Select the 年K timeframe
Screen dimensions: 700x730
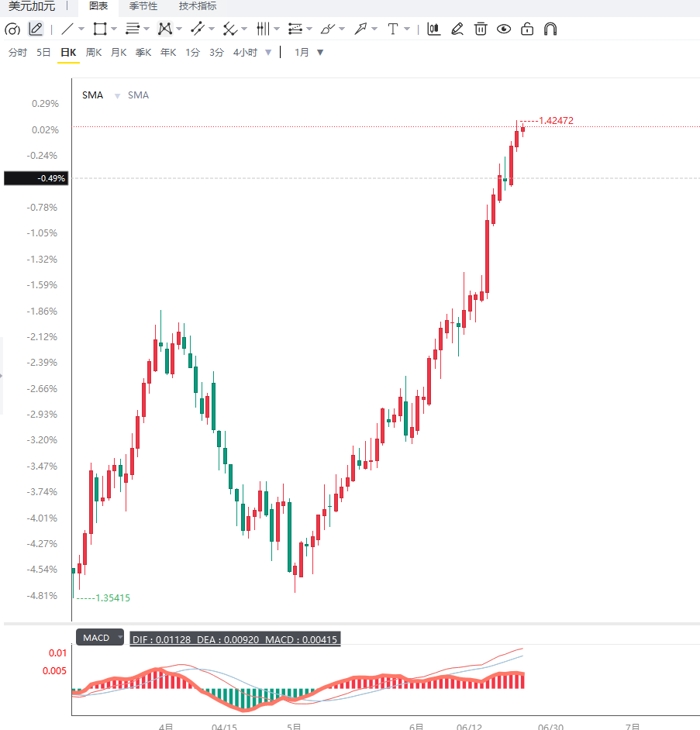(168, 52)
